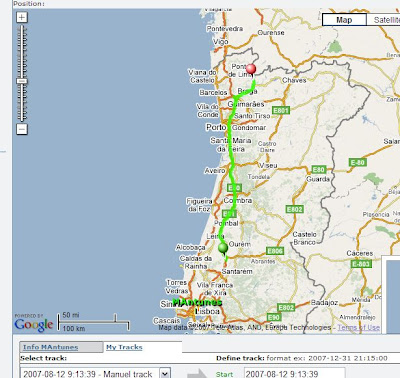Select the red end marker pin
This screenshot has height=378, width=400.
tap(251, 70)
